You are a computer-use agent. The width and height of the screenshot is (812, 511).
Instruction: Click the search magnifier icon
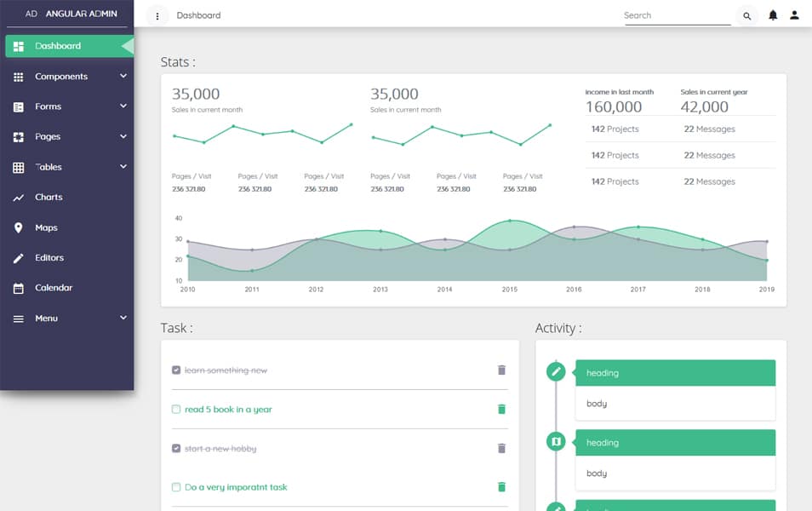click(746, 15)
